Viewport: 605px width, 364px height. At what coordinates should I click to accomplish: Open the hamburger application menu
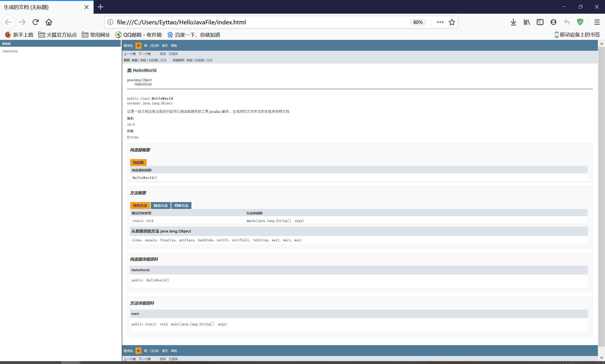597,22
